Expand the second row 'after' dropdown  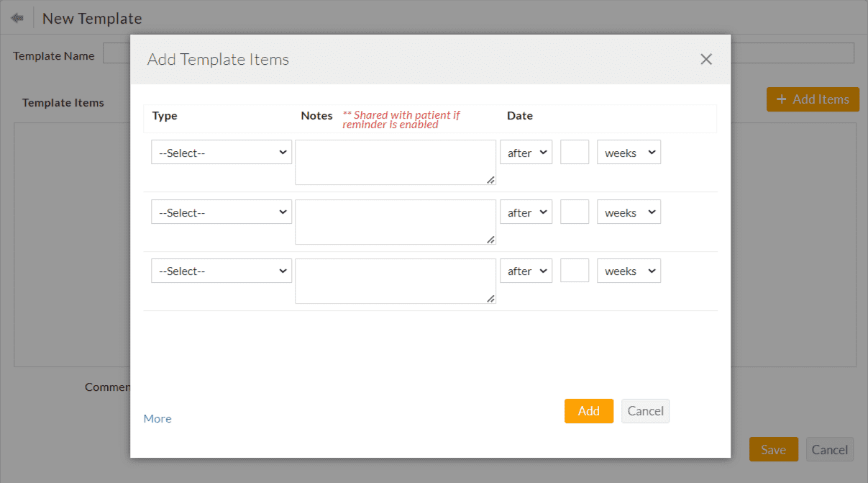(x=526, y=212)
